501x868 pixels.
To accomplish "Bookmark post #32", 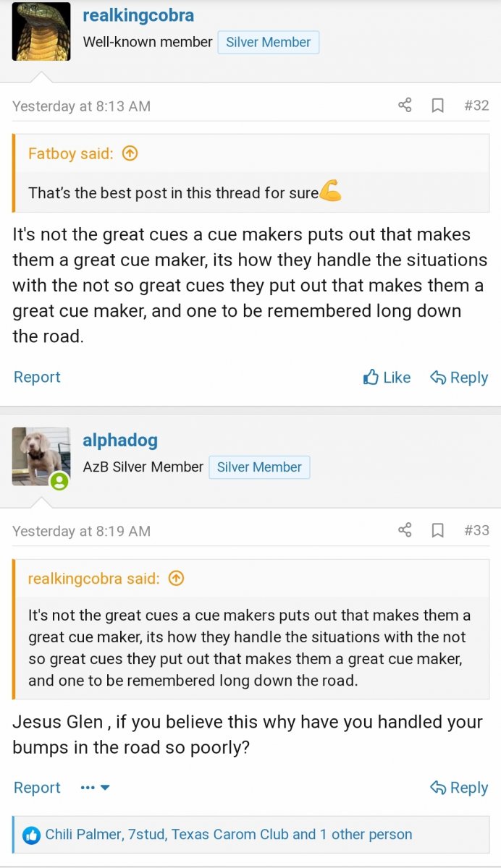I will point(437,106).
